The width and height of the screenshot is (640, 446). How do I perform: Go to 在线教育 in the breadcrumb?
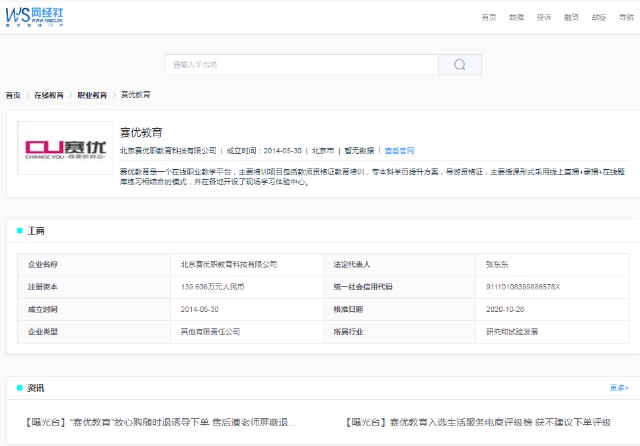click(49, 95)
